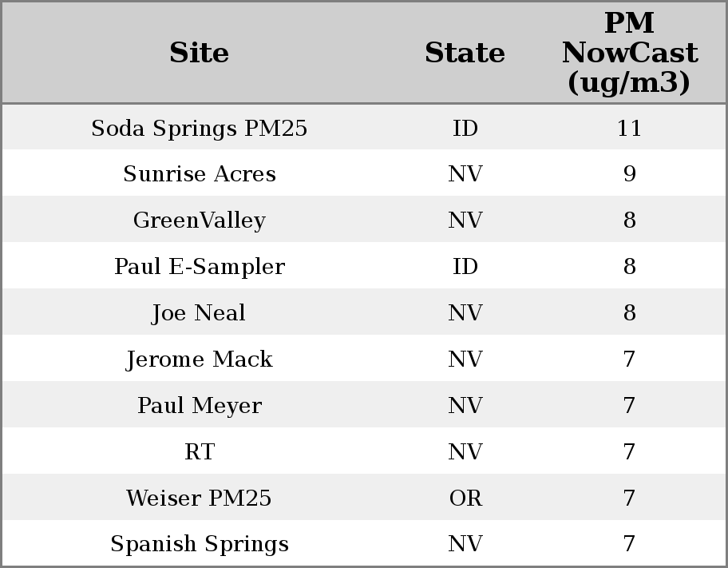Click the NV state cell in Joe Neal row
Viewport: 728px width, 568px height.
pyautogui.click(x=465, y=313)
